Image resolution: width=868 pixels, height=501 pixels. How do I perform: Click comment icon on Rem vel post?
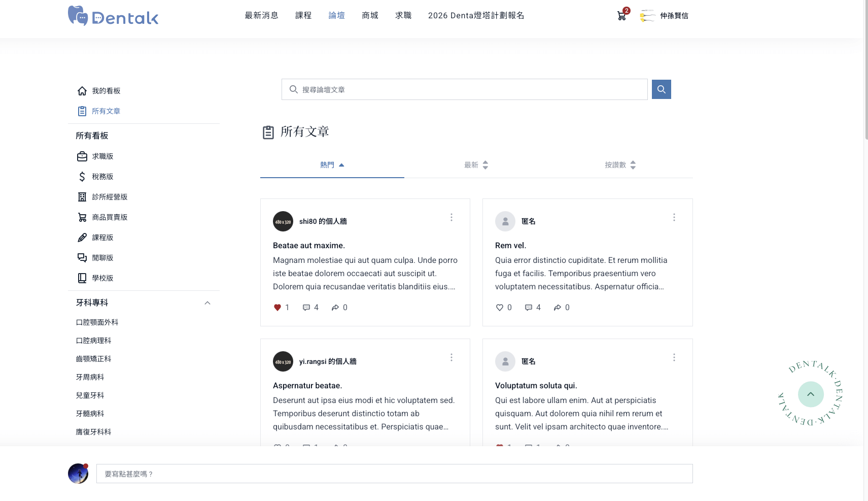528,308
